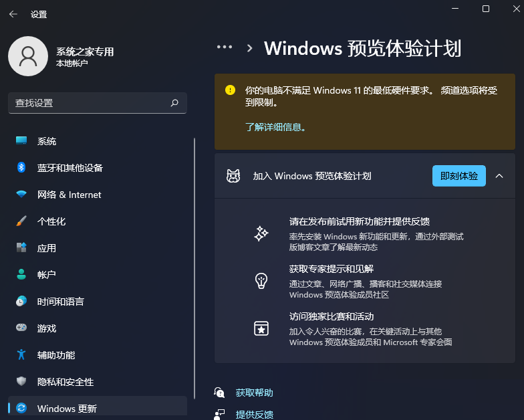Screen dimensions: 524x420
Task: Click the 系统 monitor icon
Action: coord(21,140)
